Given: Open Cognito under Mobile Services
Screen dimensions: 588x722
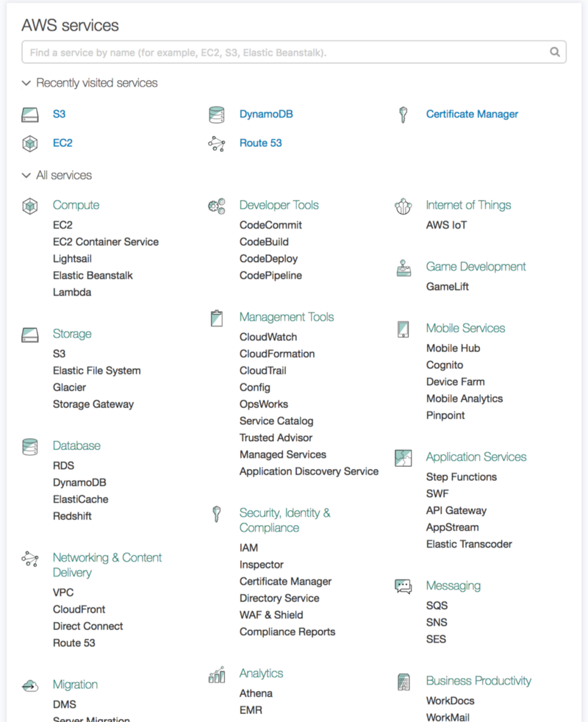Looking at the screenshot, I should click(445, 365).
